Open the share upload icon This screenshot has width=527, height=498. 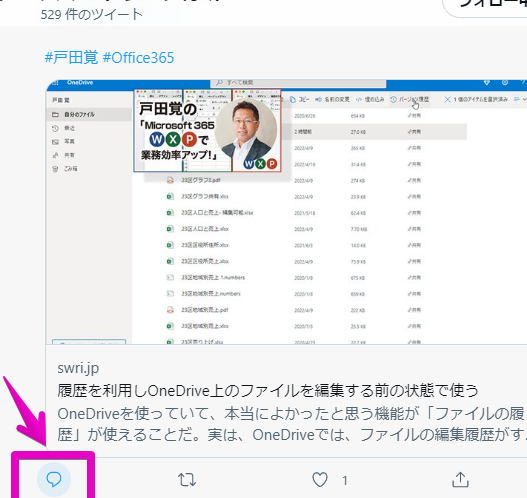click(x=460, y=480)
